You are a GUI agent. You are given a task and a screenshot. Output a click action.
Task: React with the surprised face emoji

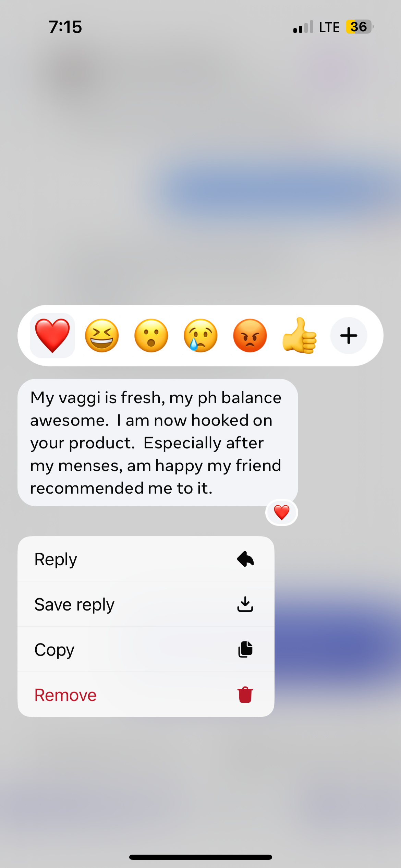click(151, 336)
